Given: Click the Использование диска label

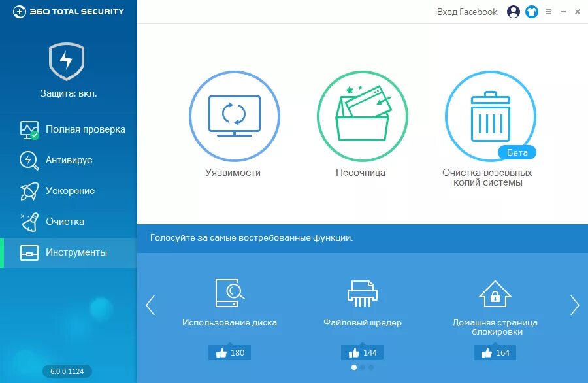Looking at the screenshot, I should click(229, 323).
